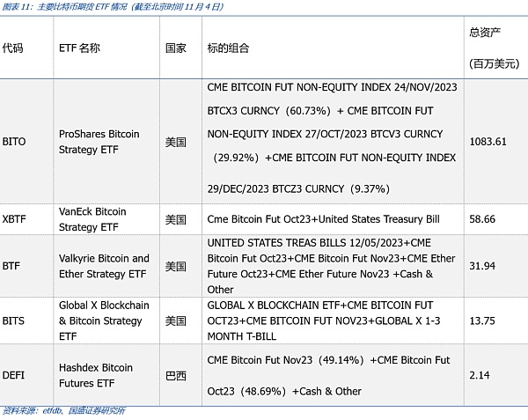Select Global X Blockchain & Bitcoin Strategy ETF
Image resolution: width=528 pixels, height=420 pixels.
coord(103,321)
